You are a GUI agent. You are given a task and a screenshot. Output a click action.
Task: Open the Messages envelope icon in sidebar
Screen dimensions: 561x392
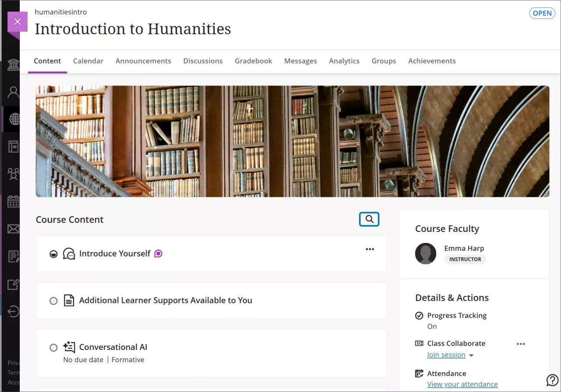[14, 229]
